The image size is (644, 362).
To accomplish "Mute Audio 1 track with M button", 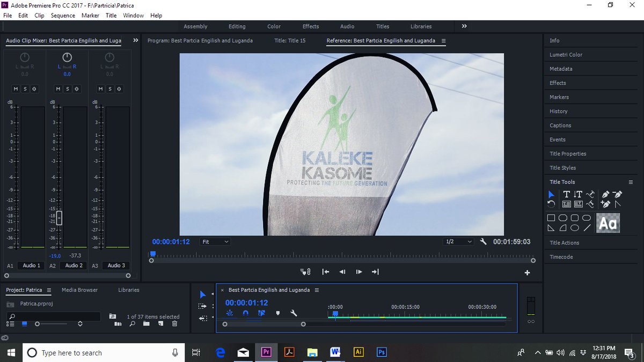I will click(16, 88).
